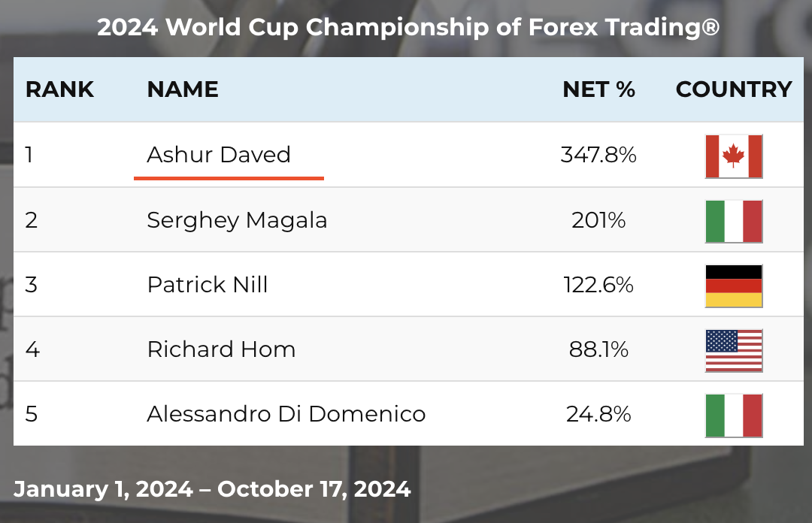Viewport: 812px width, 523px height.
Task: Click the NET % column header
Action: click(598, 89)
